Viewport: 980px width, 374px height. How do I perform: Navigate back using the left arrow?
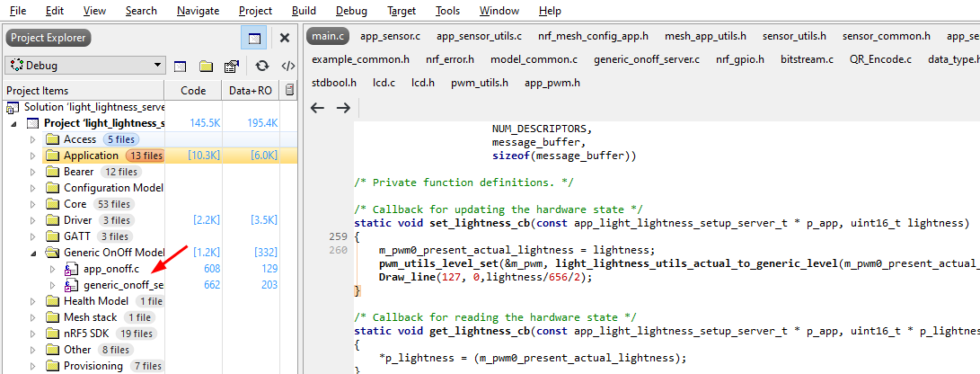[x=317, y=108]
